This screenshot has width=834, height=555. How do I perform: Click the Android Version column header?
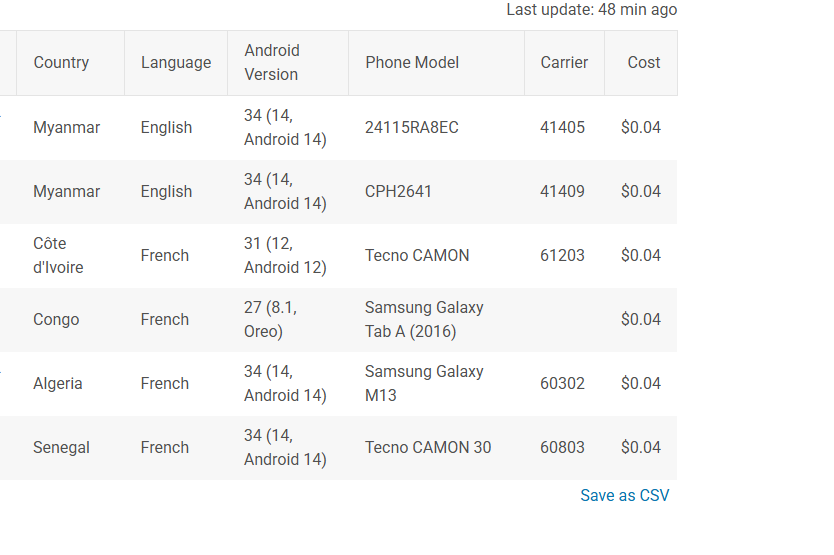(x=272, y=62)
